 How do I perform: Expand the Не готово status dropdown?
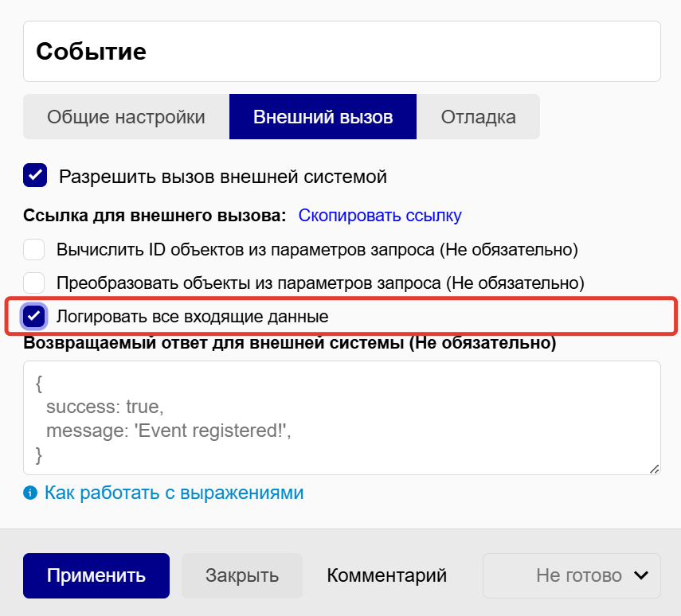(571, 575)
